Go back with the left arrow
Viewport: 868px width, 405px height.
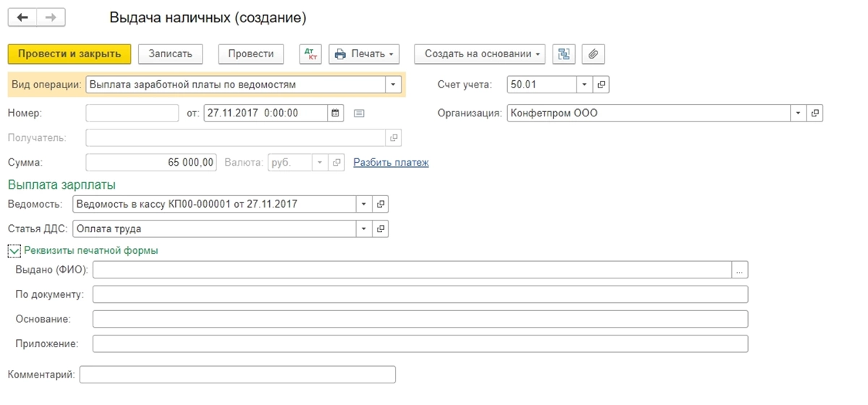22,17
